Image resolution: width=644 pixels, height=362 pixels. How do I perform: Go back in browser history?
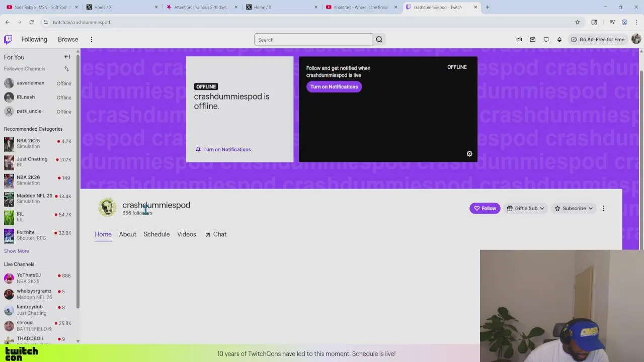tap(7, 22)
